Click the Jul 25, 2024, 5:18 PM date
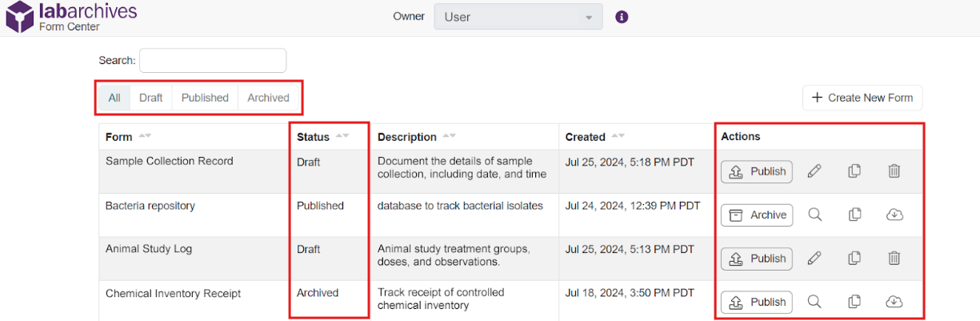980x321 pixels. coord(630,161)
